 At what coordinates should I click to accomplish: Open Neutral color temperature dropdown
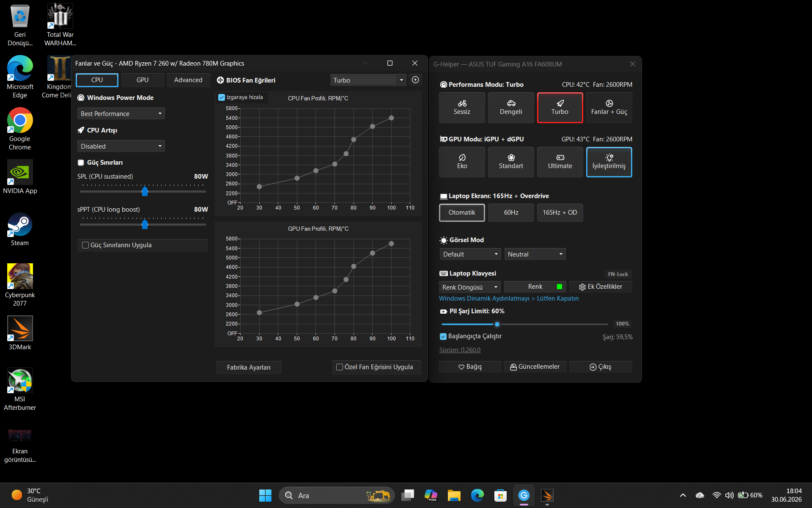pos(535,254)
